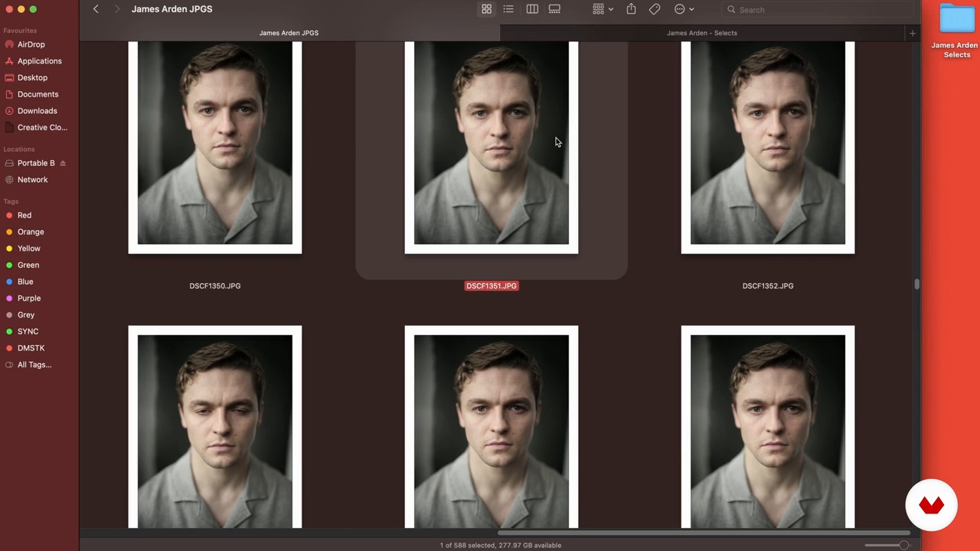Open Desktop in the sidebar
980x551 pixels.
coord(32,77)
